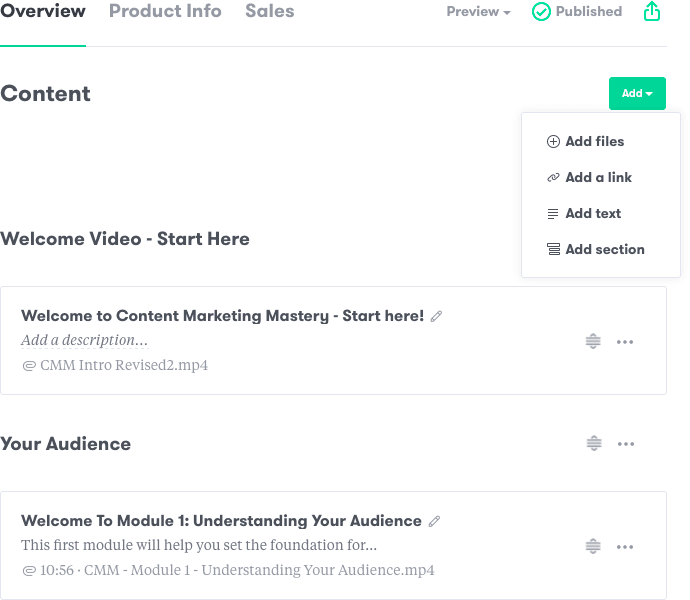Screen dimensions: 690x600
Task: Click the checkmark icon next to Published
Action: pos(541,11)
